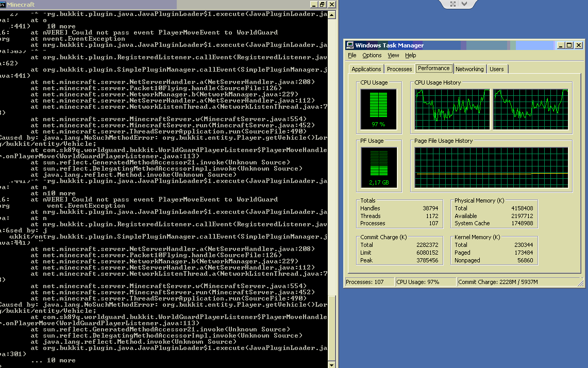Click the console scrollbar down arrow
This screenshot has width=588, height=368.
[331, 364]
